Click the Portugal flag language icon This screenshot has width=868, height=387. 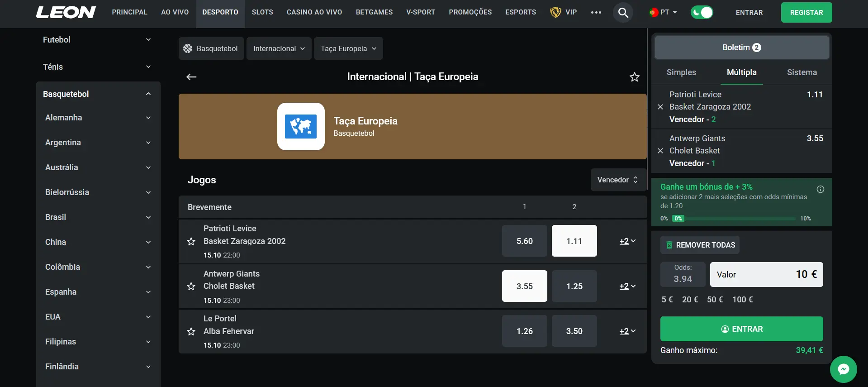(x=653, y=12)
